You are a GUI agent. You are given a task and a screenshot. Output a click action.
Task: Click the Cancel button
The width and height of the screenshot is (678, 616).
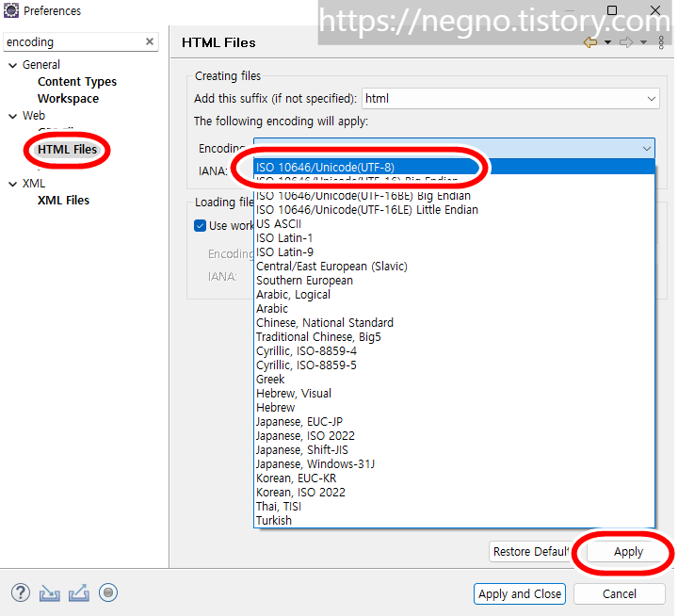[x=620, y=594]
